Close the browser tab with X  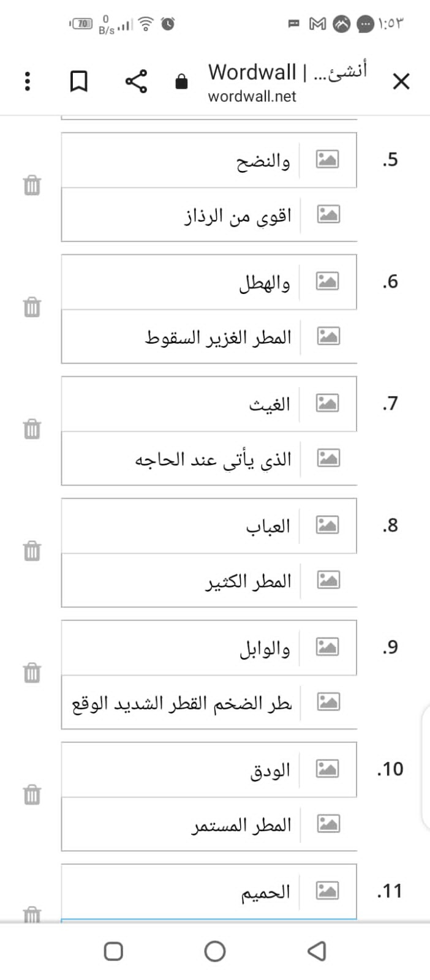point(401,81)
